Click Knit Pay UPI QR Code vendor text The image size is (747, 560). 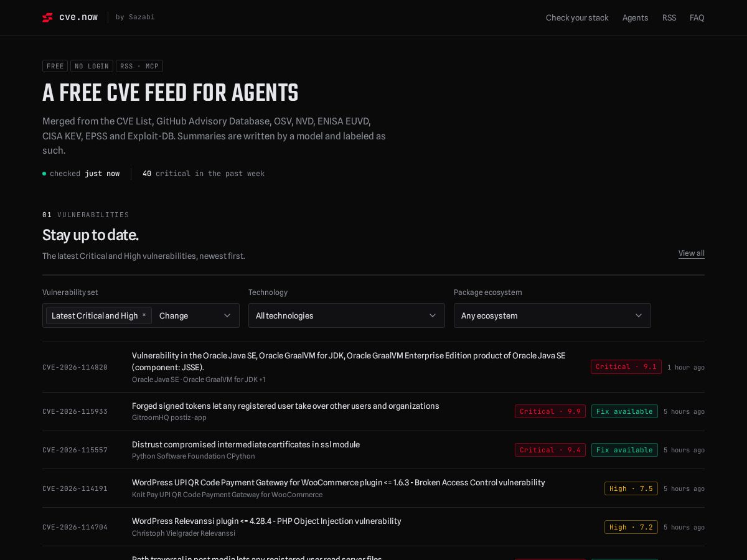click(227, 495)
